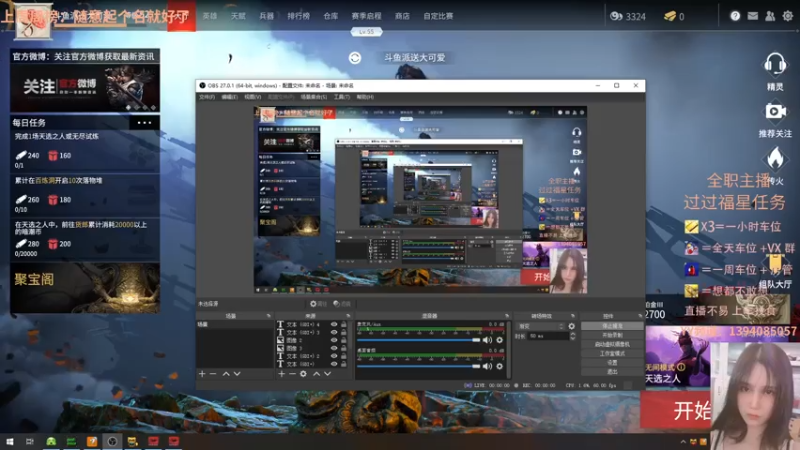The height and width of the screenshot is (450, 800).
Task: Open the 工具(T) menu in OBS
Action: (x=341, y=97)
